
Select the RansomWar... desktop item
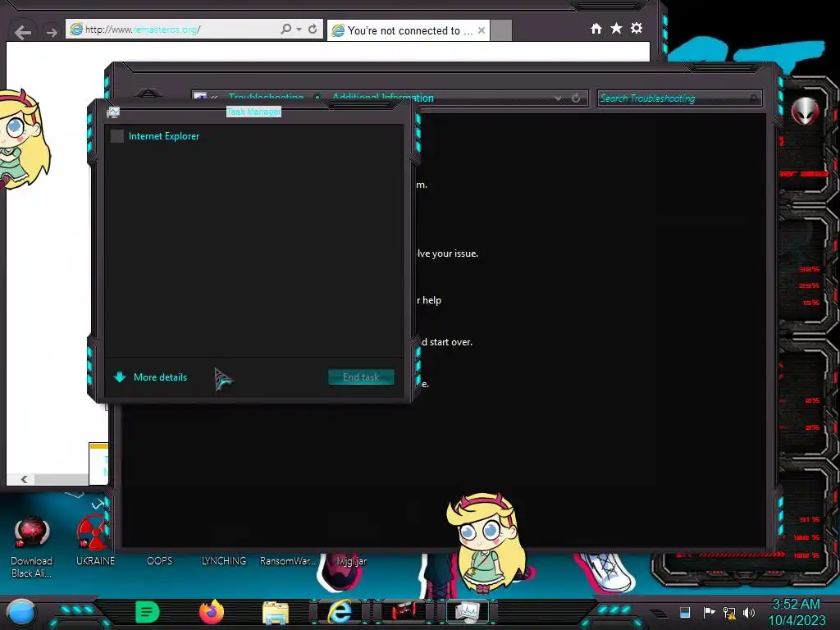click(288, 561)
